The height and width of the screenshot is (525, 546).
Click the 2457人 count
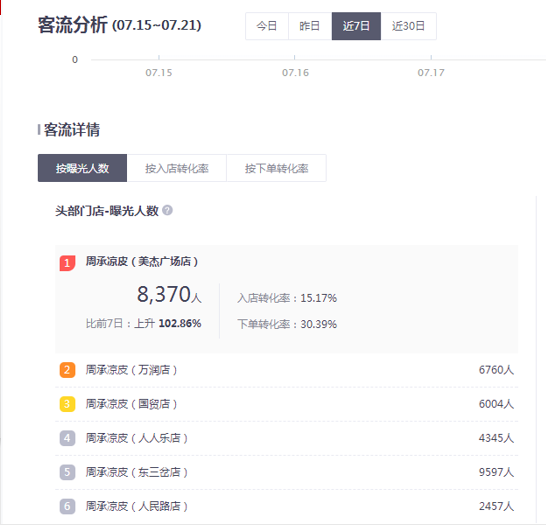(496, 506)
